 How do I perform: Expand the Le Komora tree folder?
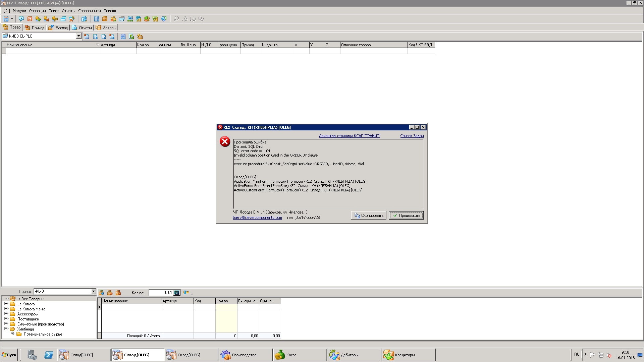tap(6, 304)
